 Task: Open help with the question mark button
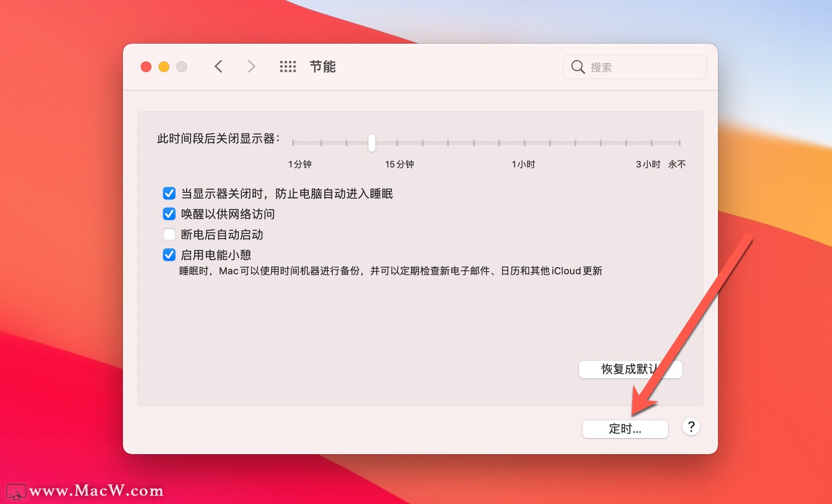point(691,427)
